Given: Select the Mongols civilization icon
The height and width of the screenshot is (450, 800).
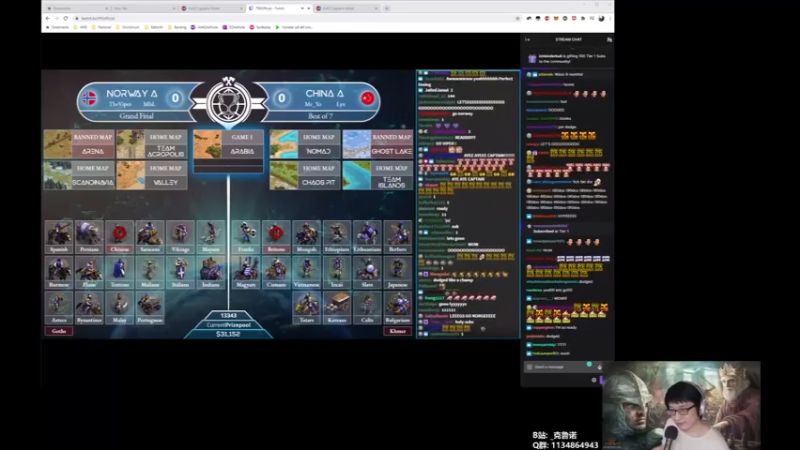Looking at the screenshot, I should click(307, 237).
